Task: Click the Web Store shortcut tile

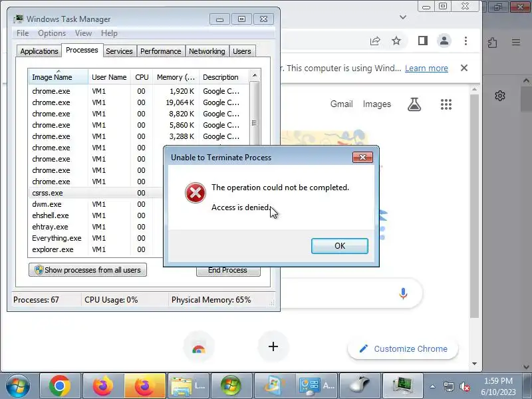Action: [199, 347]
